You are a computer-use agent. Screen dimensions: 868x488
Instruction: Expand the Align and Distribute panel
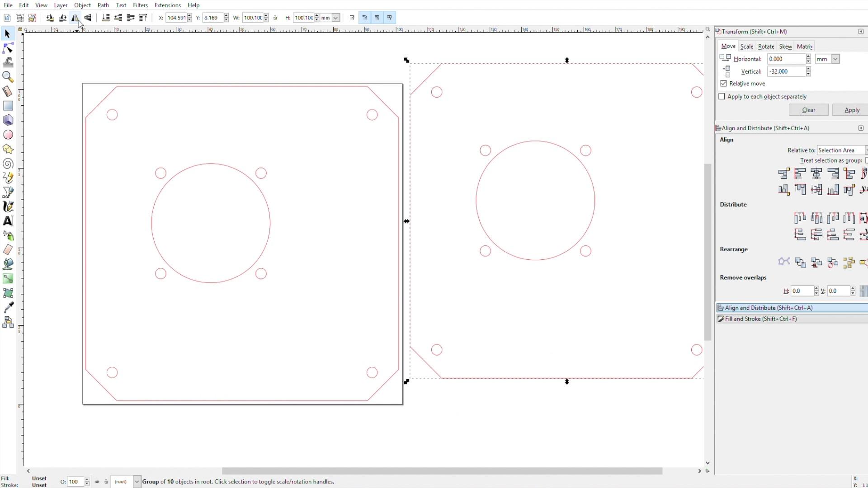(x=768, y=307)
